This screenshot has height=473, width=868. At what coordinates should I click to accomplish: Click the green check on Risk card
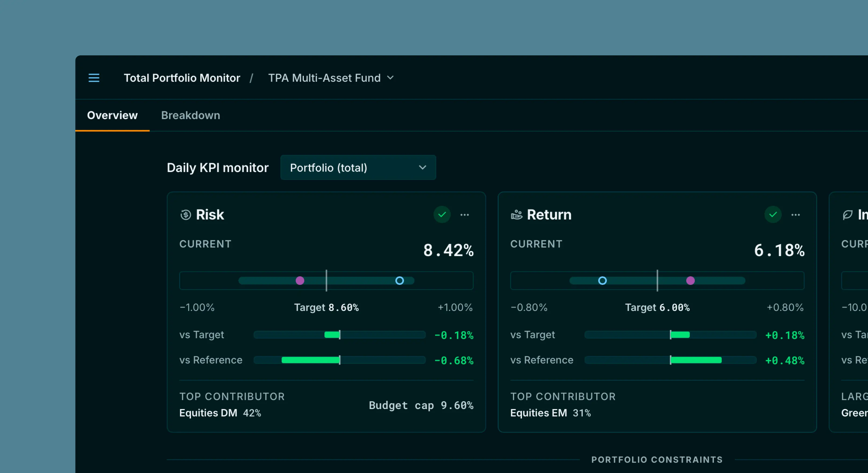click(x=442, y=214)
